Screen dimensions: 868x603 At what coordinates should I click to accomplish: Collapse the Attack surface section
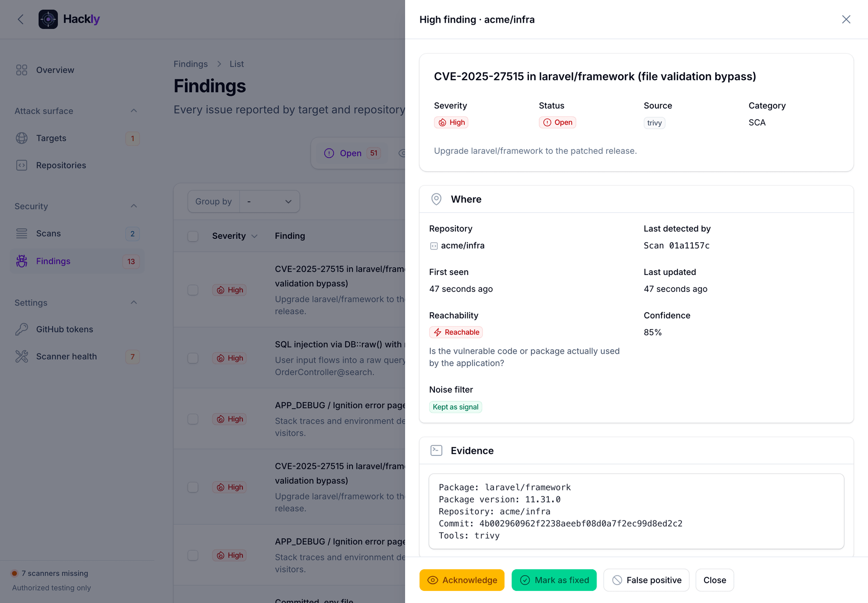[x=134, y=111]
